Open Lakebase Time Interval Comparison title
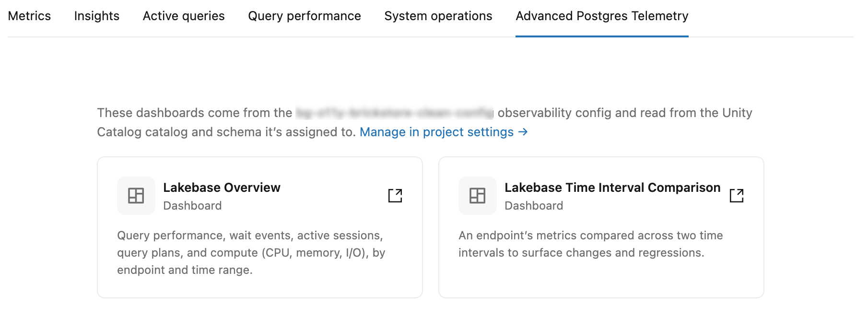The height and width of the screenshot is (330, 868). (x=612, y=188)
